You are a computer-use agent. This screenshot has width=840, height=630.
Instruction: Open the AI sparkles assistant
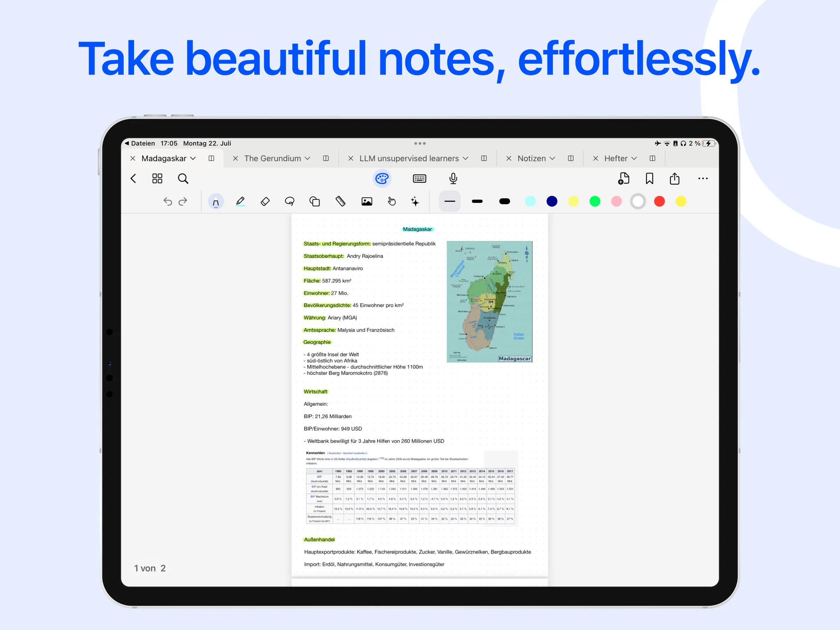[x=415, y=201]
